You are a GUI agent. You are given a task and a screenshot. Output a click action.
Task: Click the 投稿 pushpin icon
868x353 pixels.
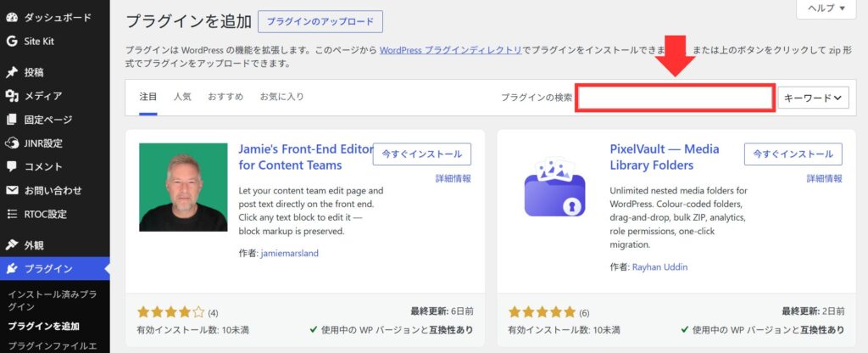point(12,72)
